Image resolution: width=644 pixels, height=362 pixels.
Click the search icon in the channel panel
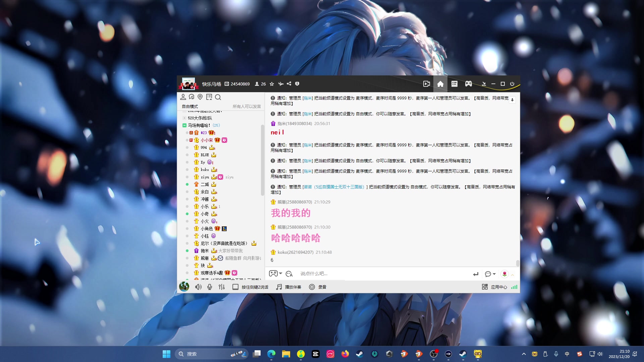218,97
